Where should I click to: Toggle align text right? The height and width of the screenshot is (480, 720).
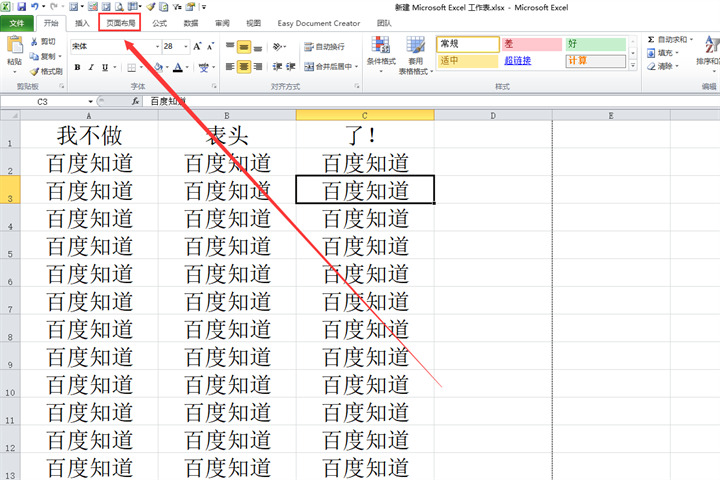[x=258, y=67]
